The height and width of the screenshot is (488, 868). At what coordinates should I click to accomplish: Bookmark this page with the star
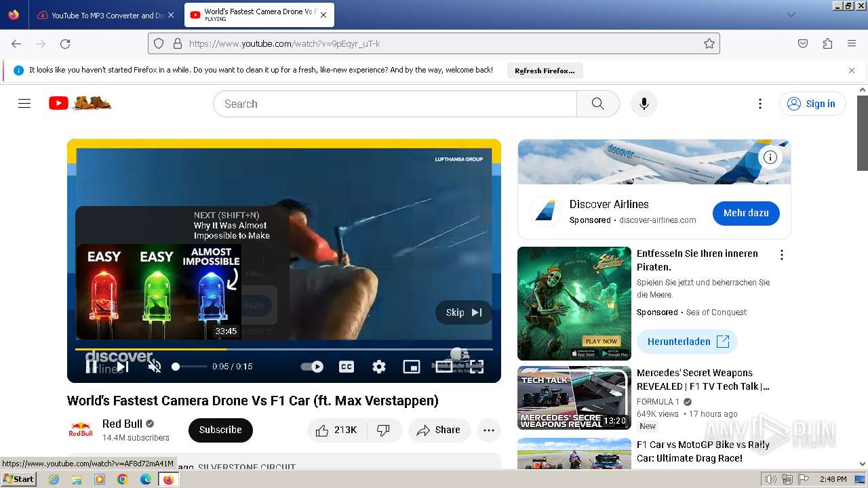tap(709, 43)
